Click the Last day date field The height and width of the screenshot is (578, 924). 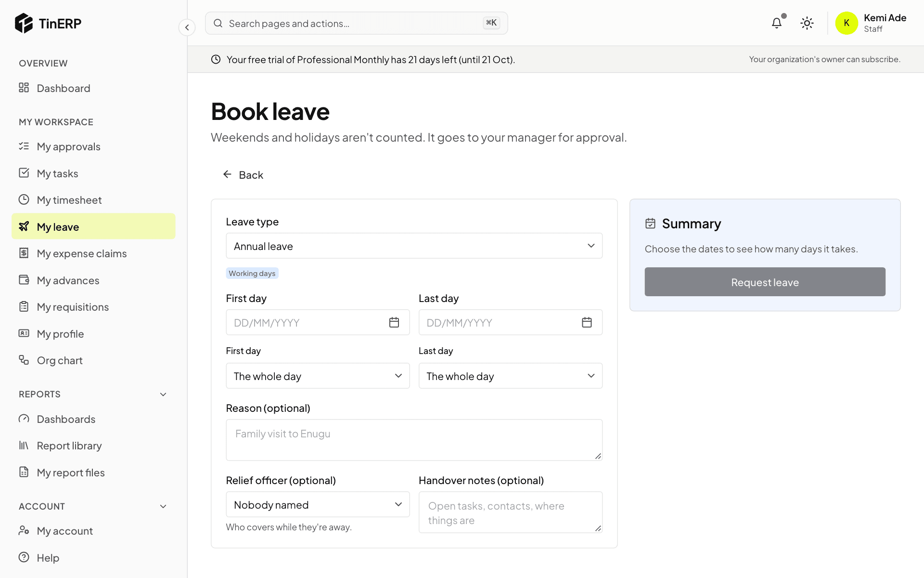511,322
